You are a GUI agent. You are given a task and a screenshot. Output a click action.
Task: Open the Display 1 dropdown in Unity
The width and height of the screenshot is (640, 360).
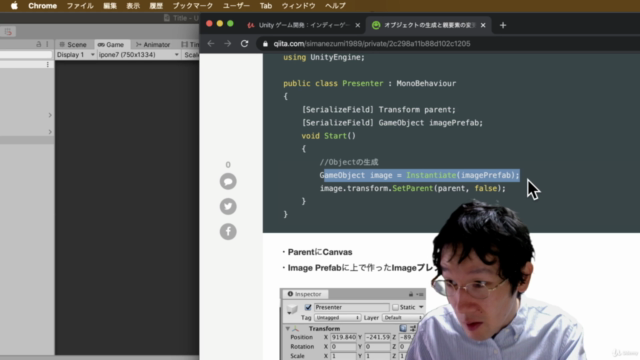(x=75, y=55)
